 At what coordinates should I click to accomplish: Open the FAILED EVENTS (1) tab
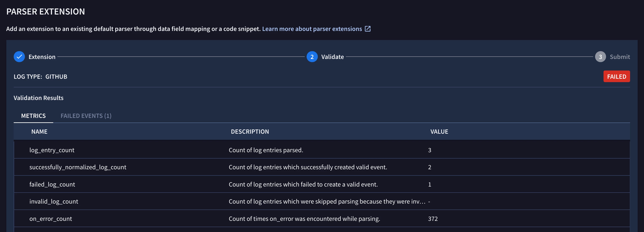pyautogui.click(x=86, y=116)
